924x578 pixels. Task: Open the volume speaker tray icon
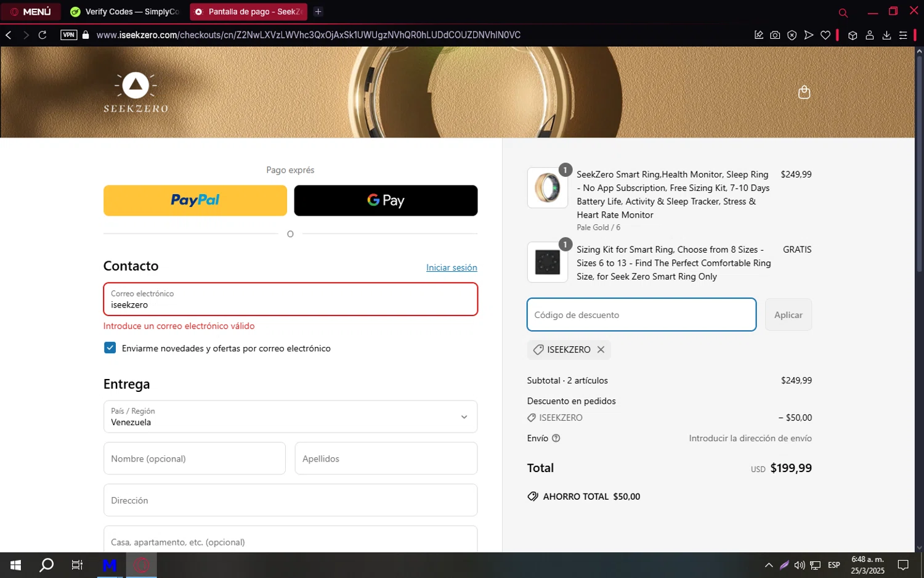800,565
